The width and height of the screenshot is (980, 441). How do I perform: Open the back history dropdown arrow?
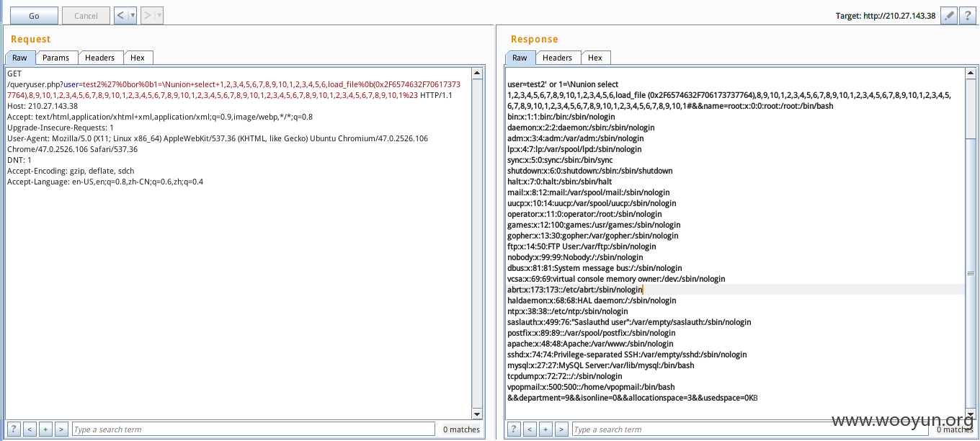click(133, 15)
